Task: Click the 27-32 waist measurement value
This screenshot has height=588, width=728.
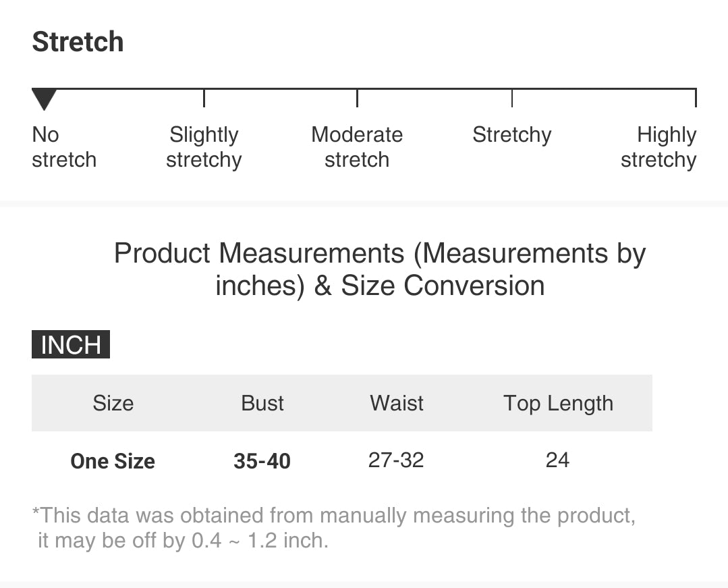Action: (x=396, y=460)
